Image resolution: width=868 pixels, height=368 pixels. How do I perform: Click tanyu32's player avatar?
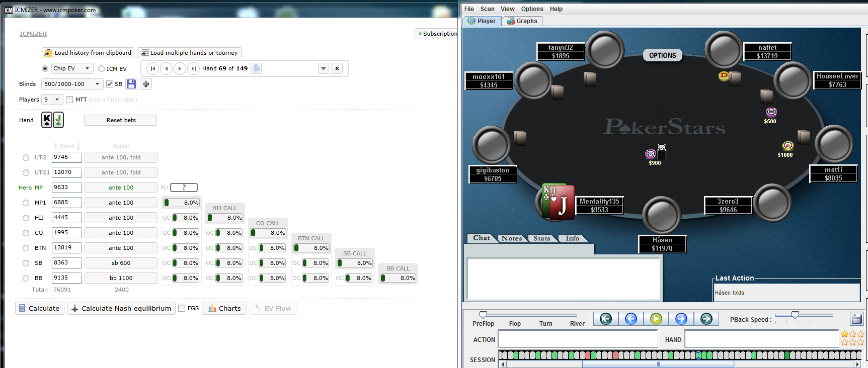coord(605,50)
